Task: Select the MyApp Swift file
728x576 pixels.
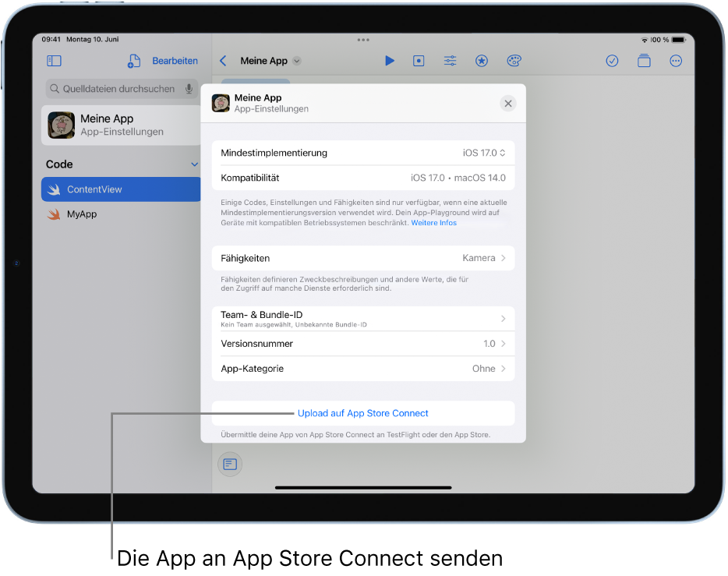Action: 121,214
